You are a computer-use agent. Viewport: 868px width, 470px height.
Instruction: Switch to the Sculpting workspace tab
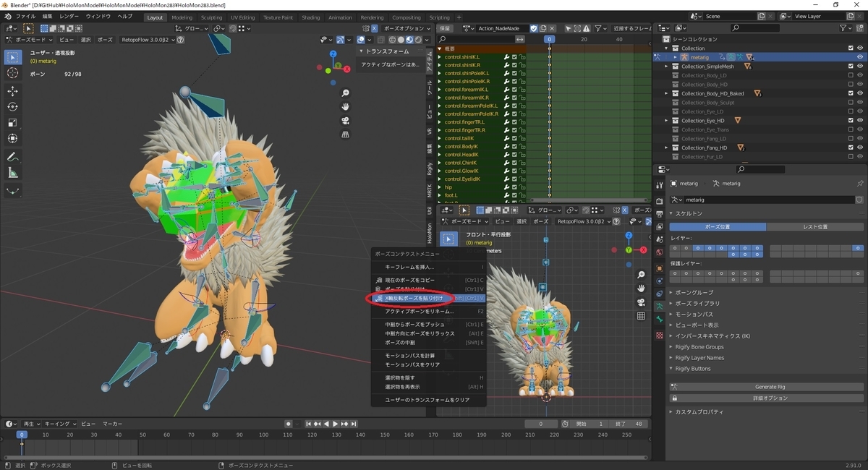click(212, 17)
